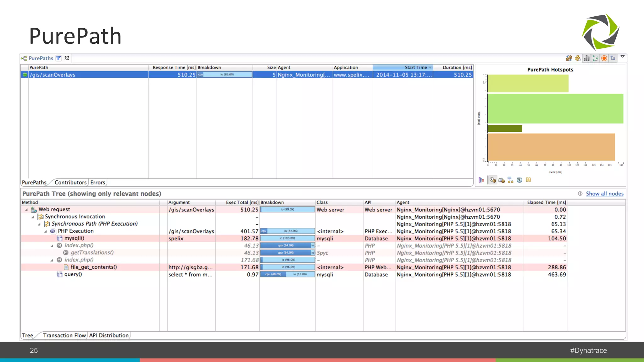Toggle the bar chart hotspots view icon
Image resolution: width=644 pixels, height=362 pixels.
tap(586, 58)
